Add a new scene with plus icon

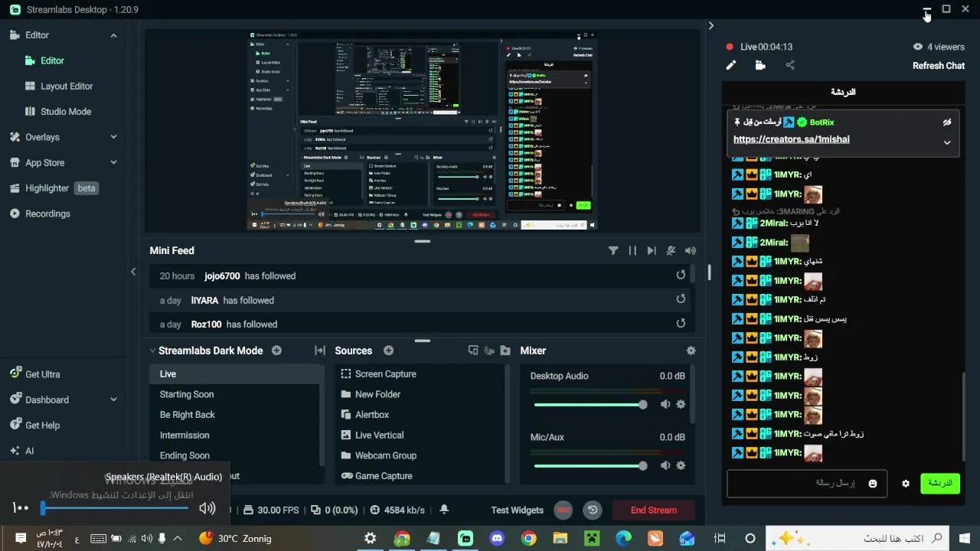276,350
